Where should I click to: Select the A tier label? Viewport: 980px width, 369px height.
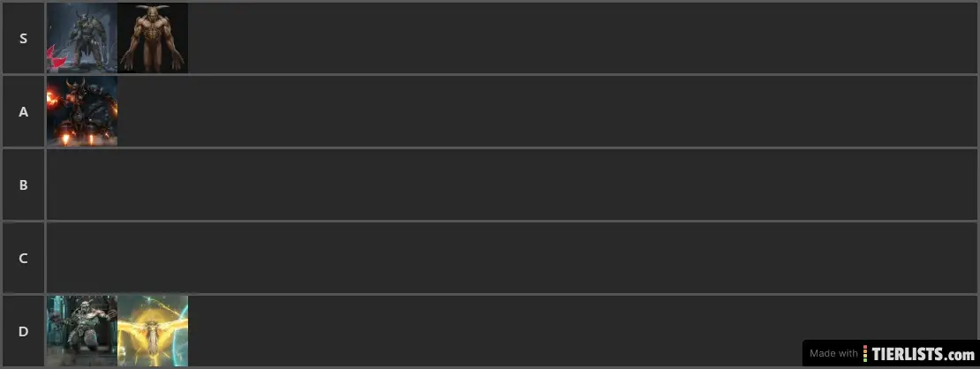coord(23,112)
